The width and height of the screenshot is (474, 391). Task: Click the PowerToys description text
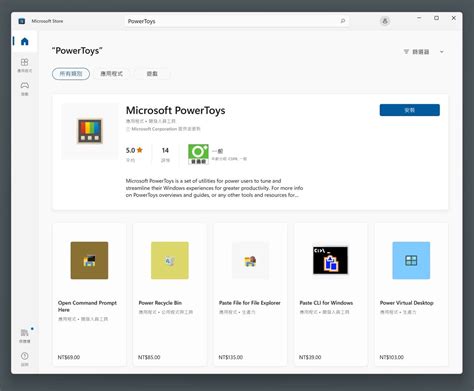[214, 188]
